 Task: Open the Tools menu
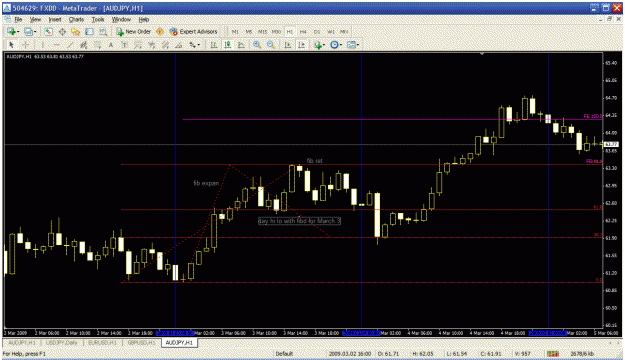(98, 19)
